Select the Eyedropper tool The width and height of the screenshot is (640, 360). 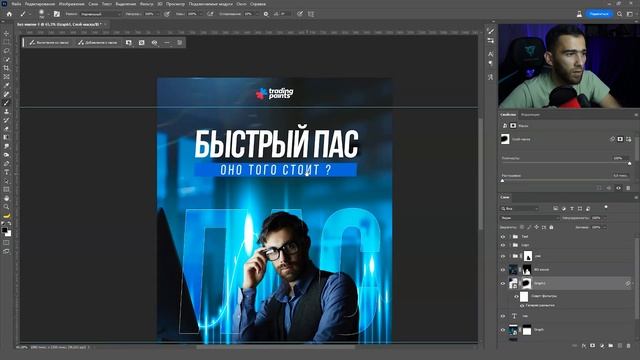coord(6,86)
